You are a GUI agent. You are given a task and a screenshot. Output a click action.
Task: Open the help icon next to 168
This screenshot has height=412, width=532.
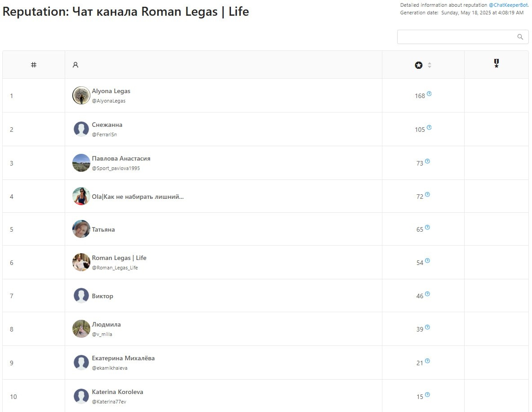[429, 94]
